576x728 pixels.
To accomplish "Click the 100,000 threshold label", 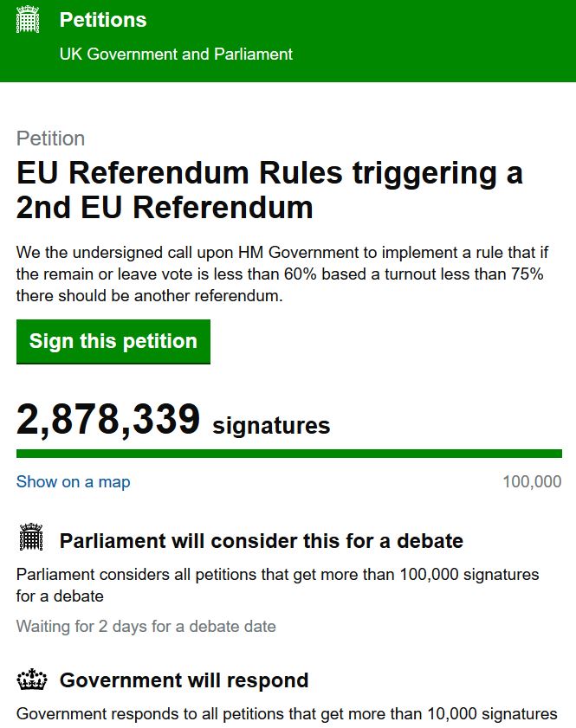I will [532, 482].
